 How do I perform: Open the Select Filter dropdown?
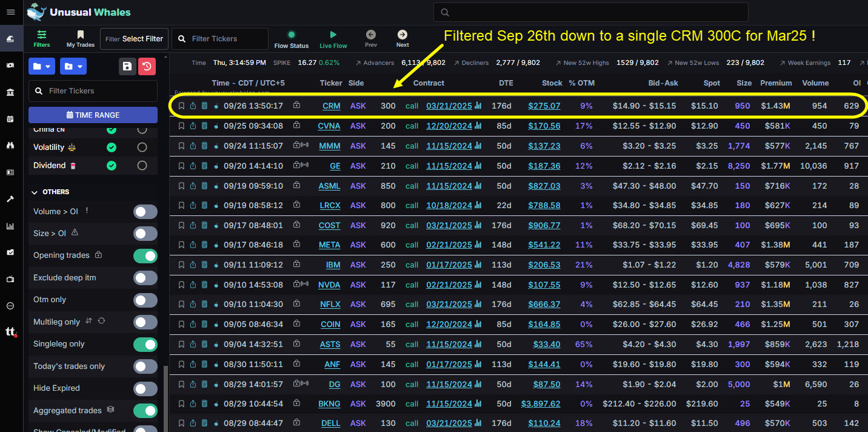[x=134, y=39]
